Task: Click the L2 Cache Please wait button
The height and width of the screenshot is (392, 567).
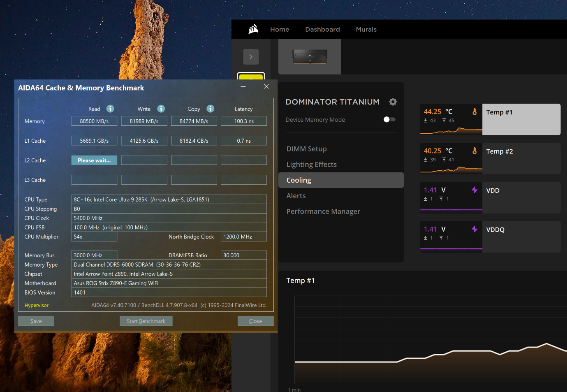Action: pyautogui.click(x=94, y=160)
